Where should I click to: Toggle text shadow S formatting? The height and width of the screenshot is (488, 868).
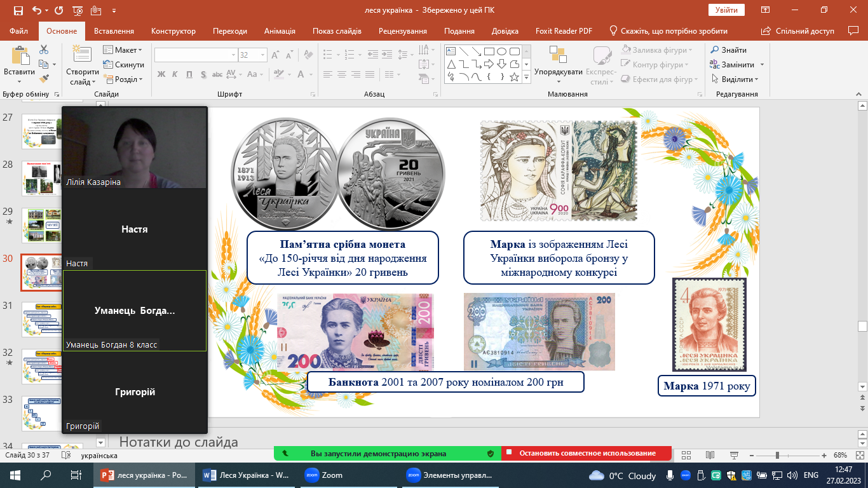[203, 74]
